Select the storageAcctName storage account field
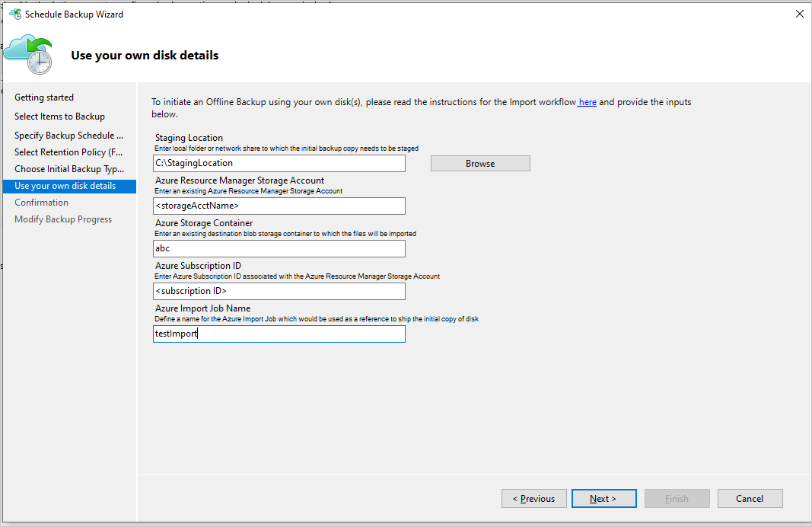This screenshot has width=812, height=527. pos(279,206)
